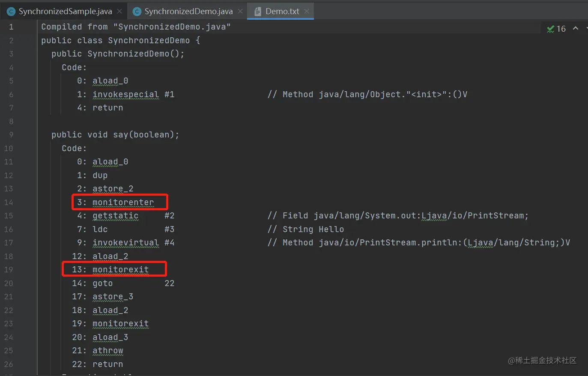Click the '#3' constant pool reference
Image resolution: width=588 pixels, height=376 pixels.
[170, 230]
